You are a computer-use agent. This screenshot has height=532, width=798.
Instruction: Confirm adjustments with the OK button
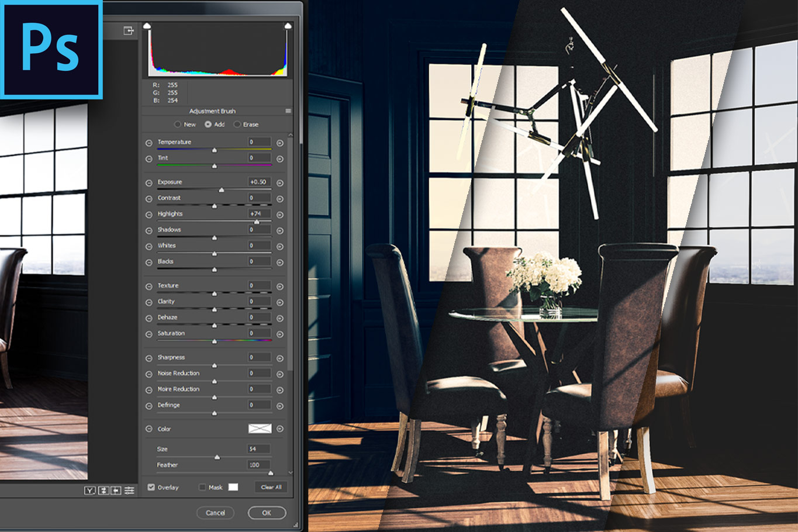pyautogui.click(x=267, y=513)
